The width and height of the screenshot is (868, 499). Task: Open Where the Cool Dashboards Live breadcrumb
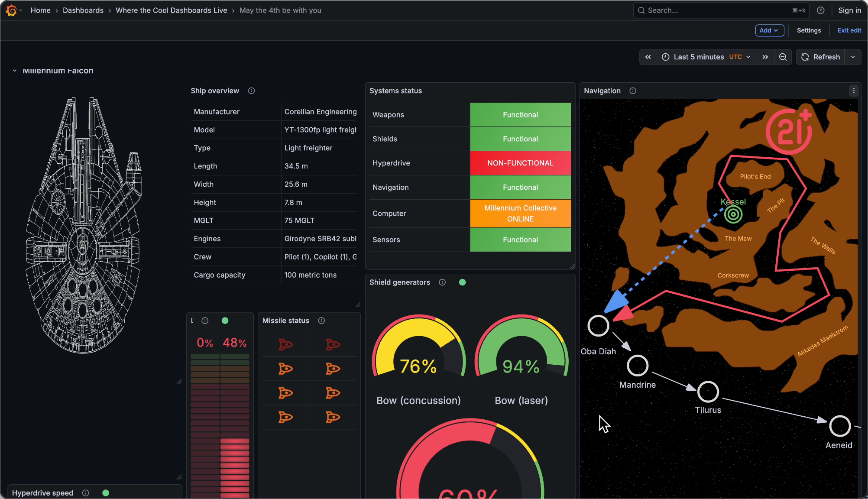171,10
